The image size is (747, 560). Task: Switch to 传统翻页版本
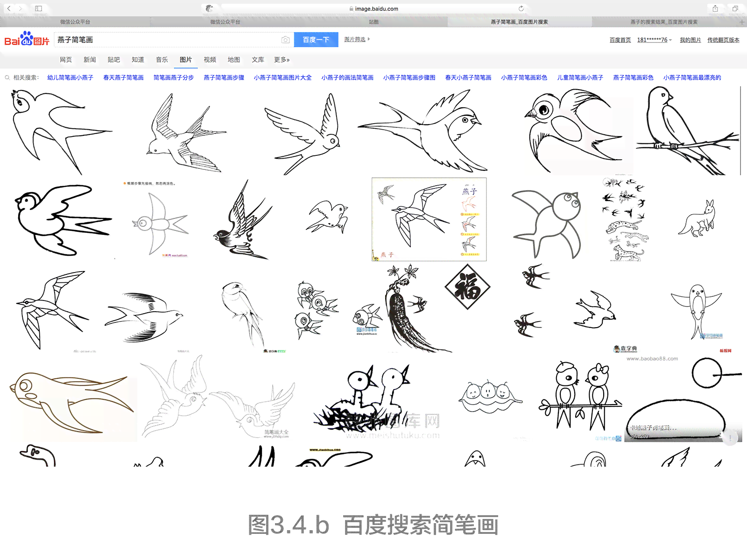point(723,40)
